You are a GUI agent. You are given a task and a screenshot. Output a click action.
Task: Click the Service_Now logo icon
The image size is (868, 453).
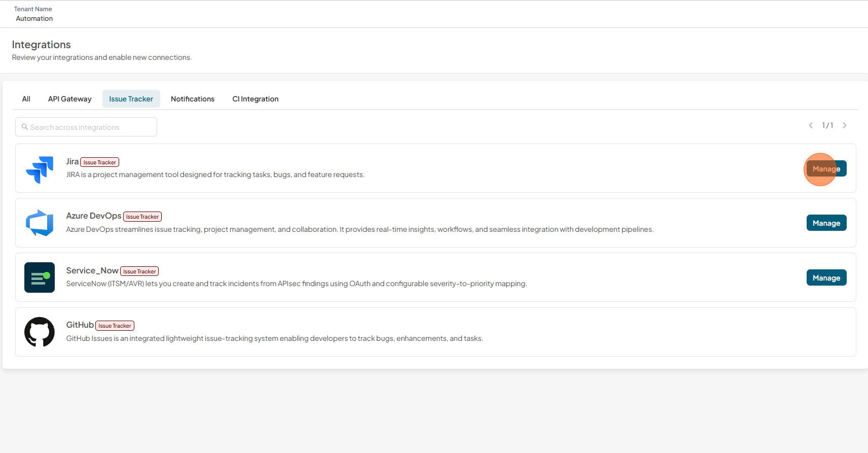pos(40,277)
